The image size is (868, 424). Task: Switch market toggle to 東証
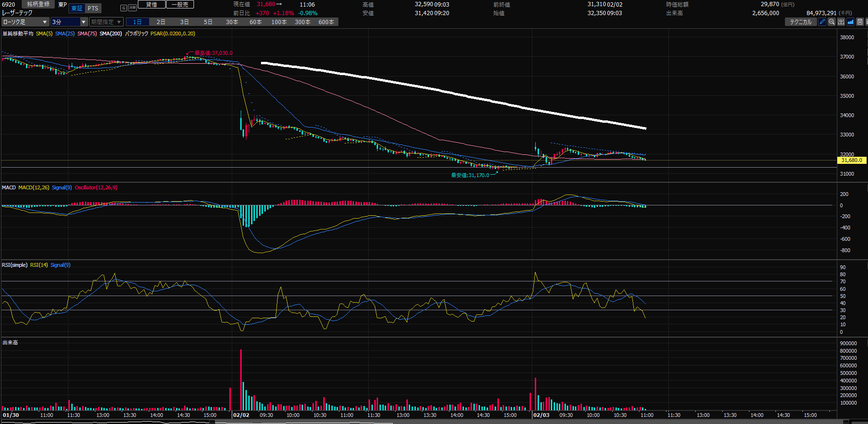[77, 8]
